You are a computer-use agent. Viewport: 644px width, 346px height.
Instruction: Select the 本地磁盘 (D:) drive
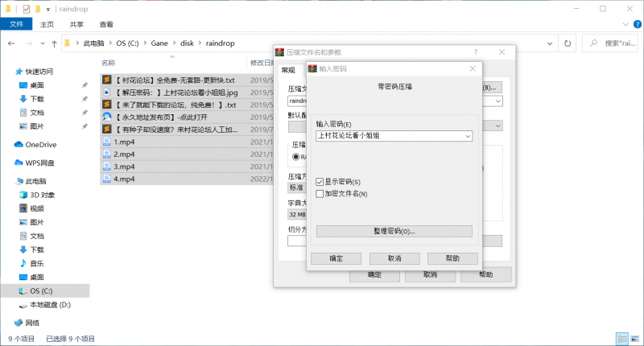pos(50,304)
